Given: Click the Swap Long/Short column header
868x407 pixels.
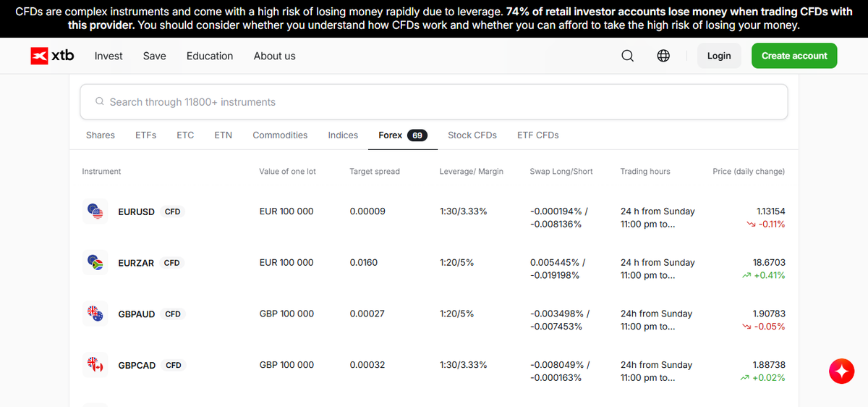Looking at the screenshot, I should tap(561, 172).
